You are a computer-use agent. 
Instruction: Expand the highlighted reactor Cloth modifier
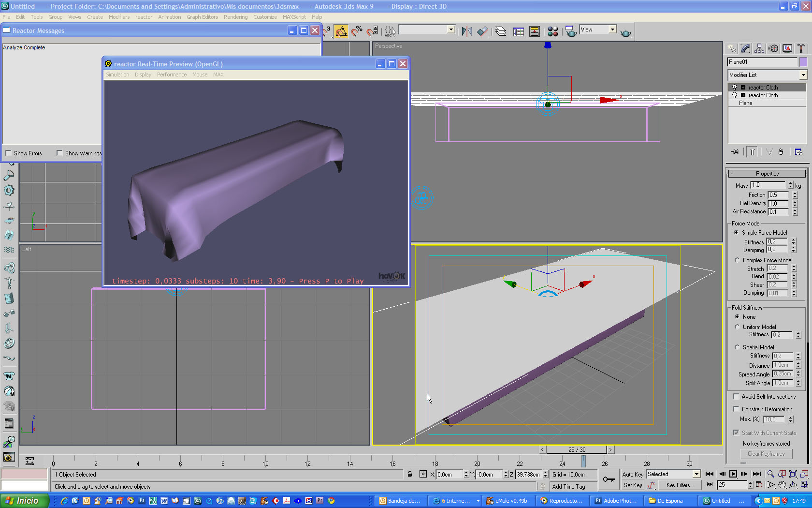coord(743,88)
